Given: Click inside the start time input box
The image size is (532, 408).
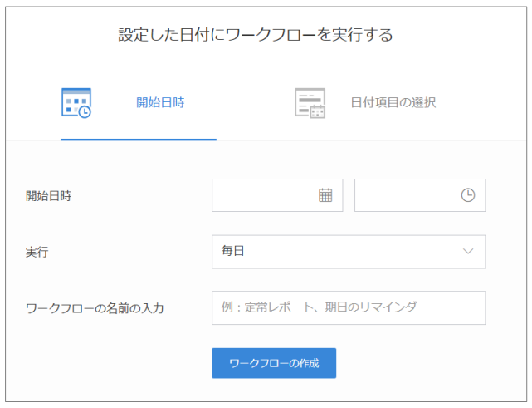Looking at the screenshot, I should click(x=407, y=195).
